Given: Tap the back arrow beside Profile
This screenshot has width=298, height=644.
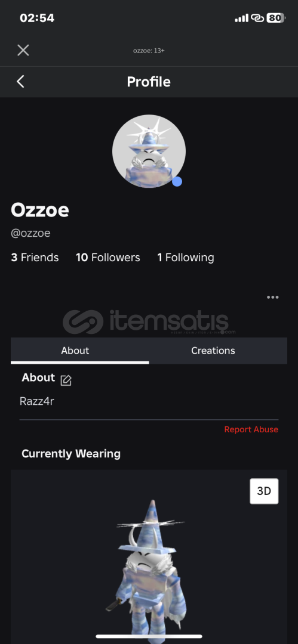Looking at the screenshot, I should pos(20,81).
